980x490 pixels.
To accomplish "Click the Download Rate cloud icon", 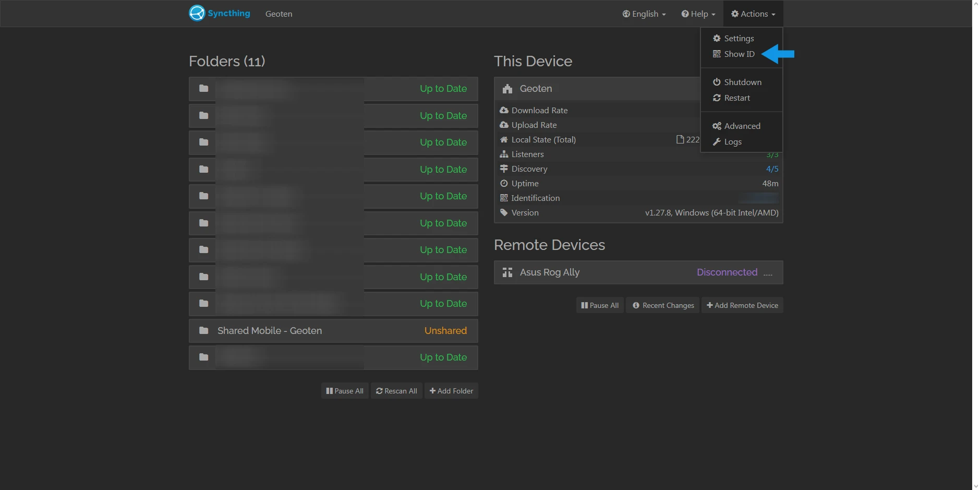I will click(x=504, y=110).
